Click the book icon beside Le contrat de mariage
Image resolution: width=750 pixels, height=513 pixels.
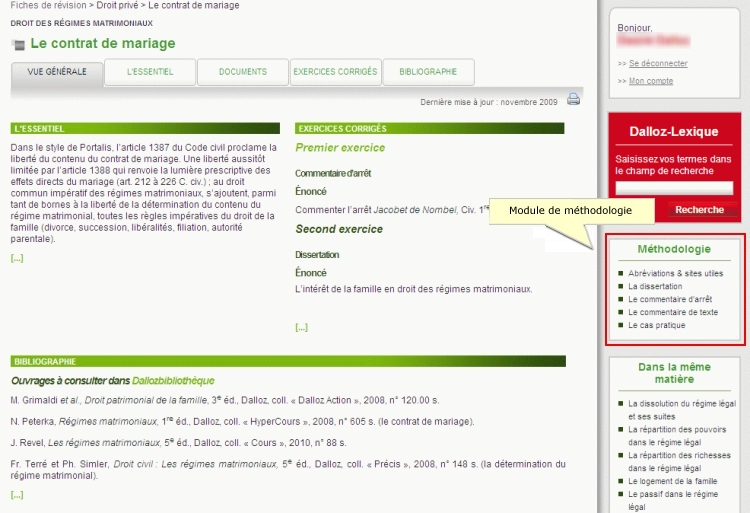coord(18,45)
